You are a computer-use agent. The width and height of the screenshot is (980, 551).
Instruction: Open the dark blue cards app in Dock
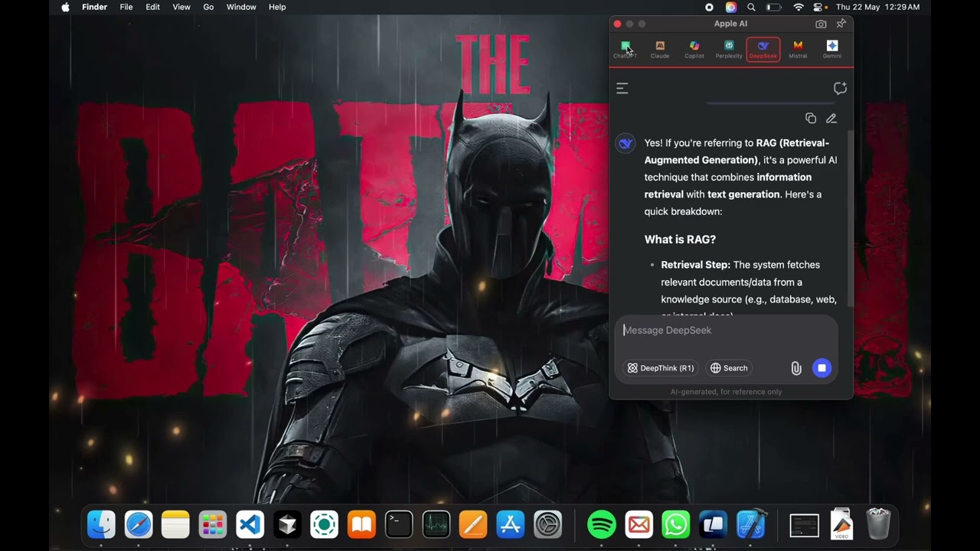[x=714, y=524]
